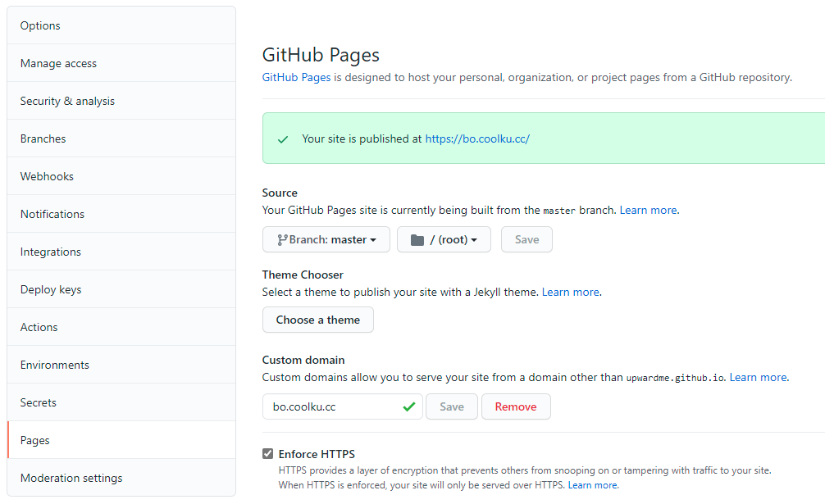Screen dimensions: 825x504
Task: Open Learn more link about HTTPS
Action: (592, 485)
